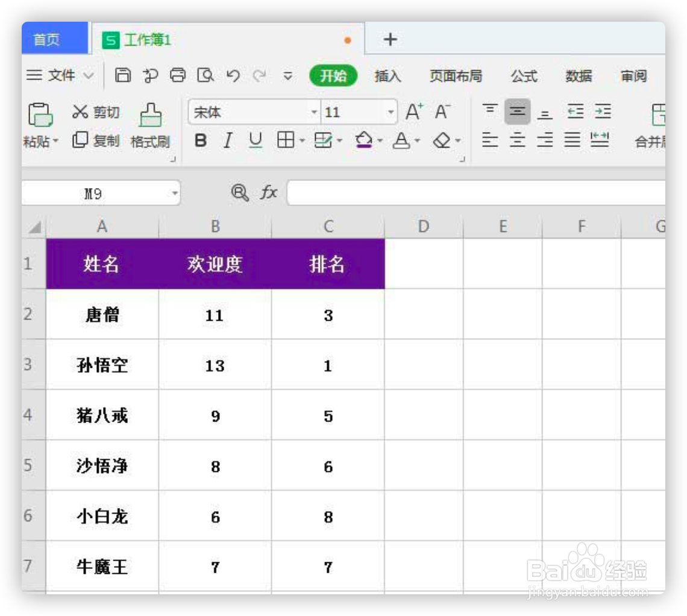
Task: Click the cell style table-brush icon
Action: click(324, 140)
